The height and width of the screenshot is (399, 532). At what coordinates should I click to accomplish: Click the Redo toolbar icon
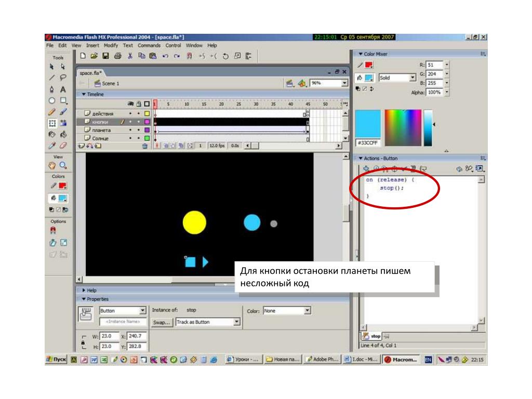pyautogui.click(x=177, y=56)
